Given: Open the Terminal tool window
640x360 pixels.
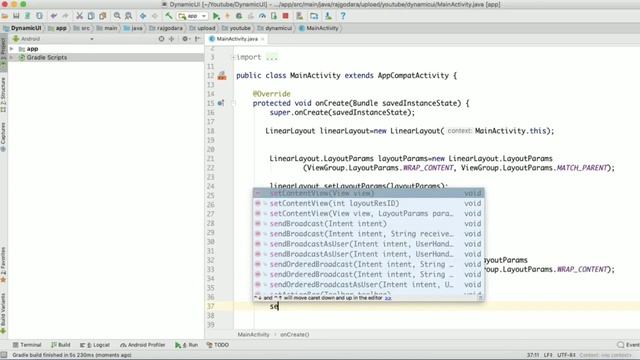Looking at the screenshot, I should [27, 345].
